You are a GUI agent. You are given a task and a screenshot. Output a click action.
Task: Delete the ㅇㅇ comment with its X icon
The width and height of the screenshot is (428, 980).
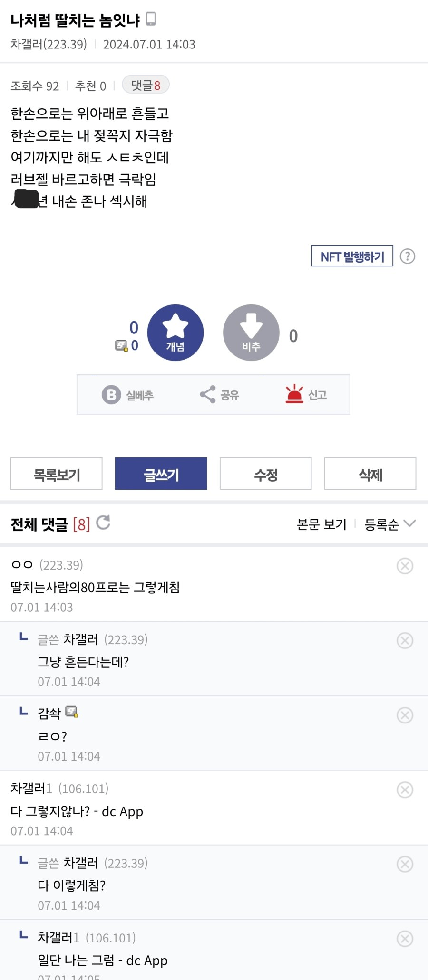click(x=405, y=566)
